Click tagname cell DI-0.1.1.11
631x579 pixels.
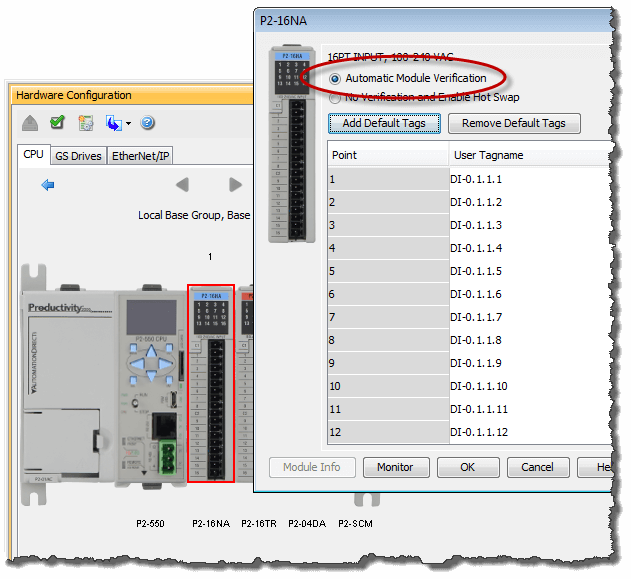coord(531,410)
